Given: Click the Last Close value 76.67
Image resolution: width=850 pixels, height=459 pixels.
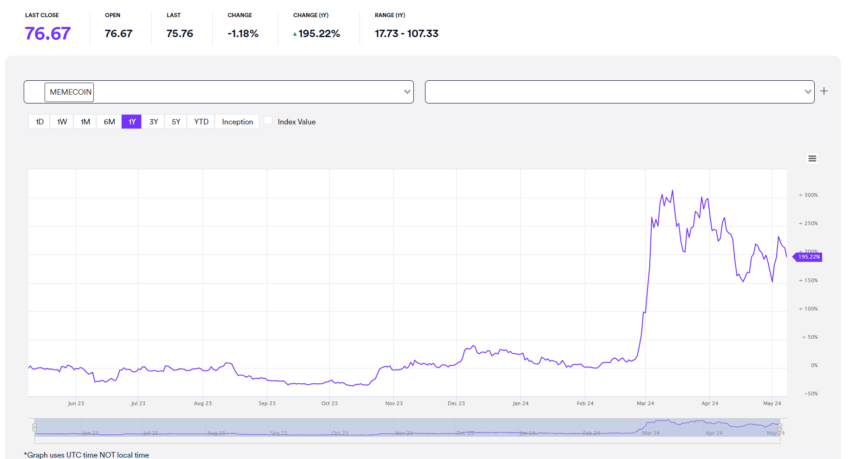Looking at the screenshot, I should pos(48,34).
